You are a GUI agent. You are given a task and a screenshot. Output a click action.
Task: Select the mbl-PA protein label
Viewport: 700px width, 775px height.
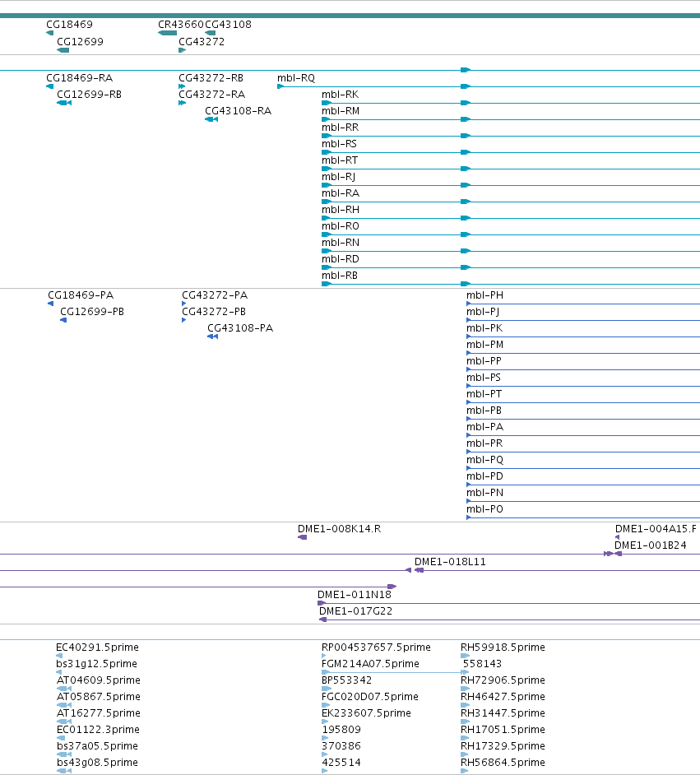coord(484,426)
